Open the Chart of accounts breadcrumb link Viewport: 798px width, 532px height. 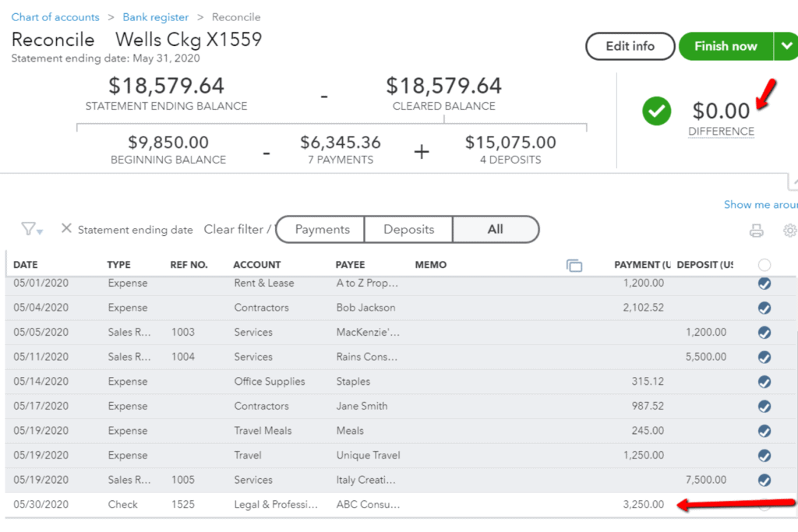[55, 17]
